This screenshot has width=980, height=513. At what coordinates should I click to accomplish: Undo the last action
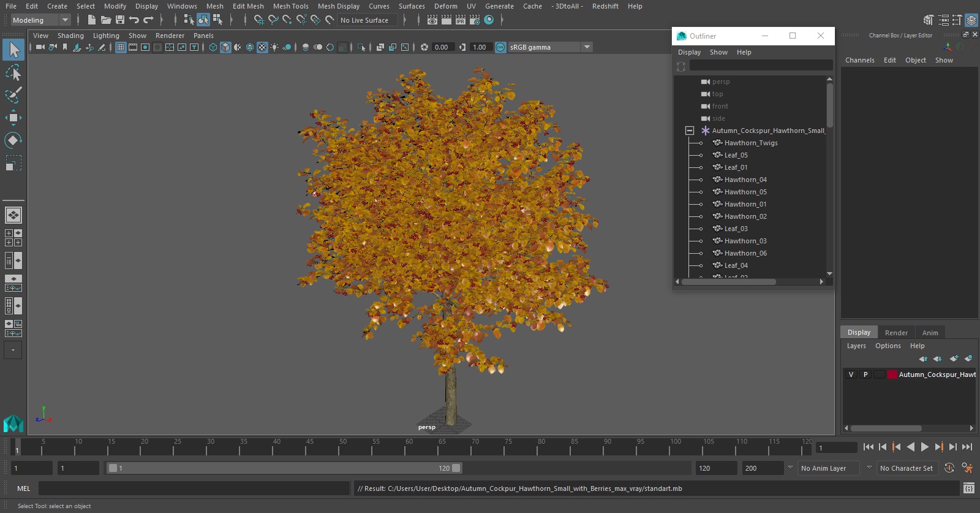(x=134, y=20)
